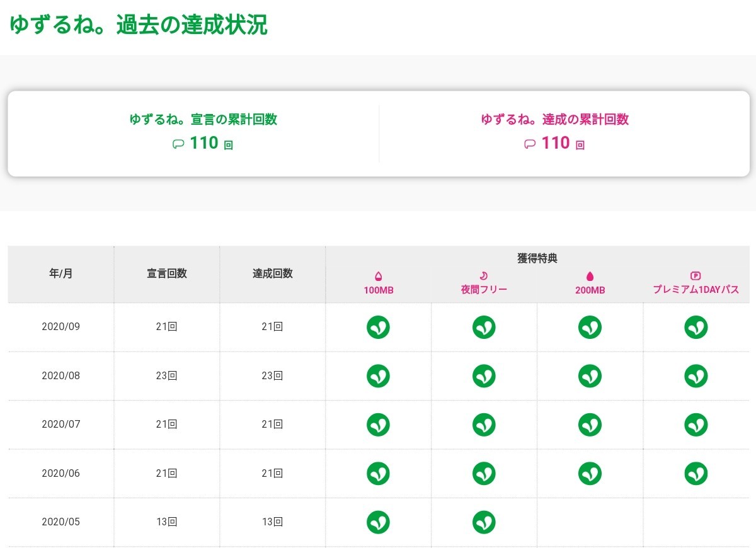Click 2020/07 200MB achieved badge
The height and width of the screenshot is (548, 756).
click(x=590, y=425)
